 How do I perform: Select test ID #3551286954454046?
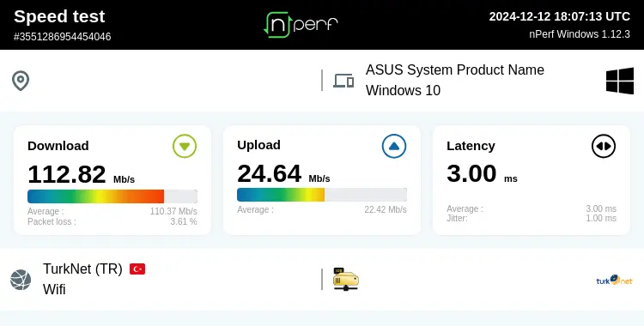pyautogui.click(x=63, y=37)
